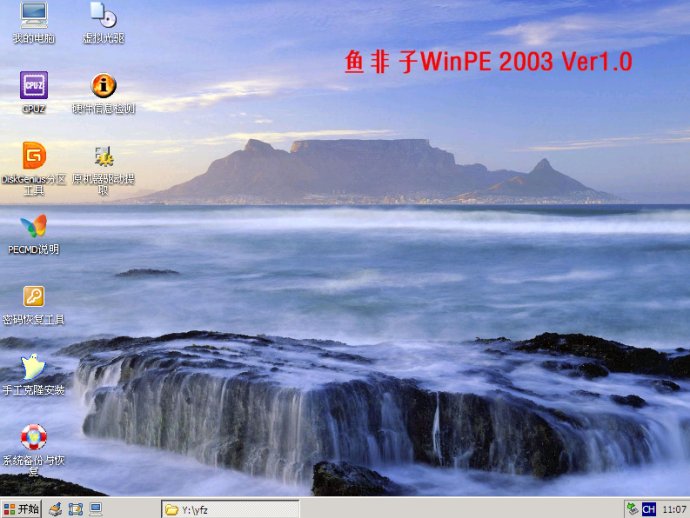The width and height of the screenshot is (690, 518).
Task: Open the CPUZ desktop shortcut
Action: tap(33, 85)
